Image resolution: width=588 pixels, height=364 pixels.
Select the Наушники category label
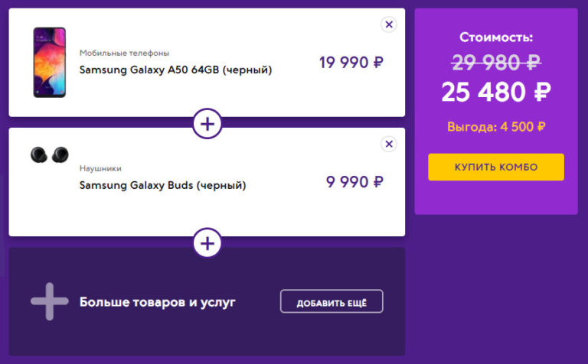[x=100, y=168]
